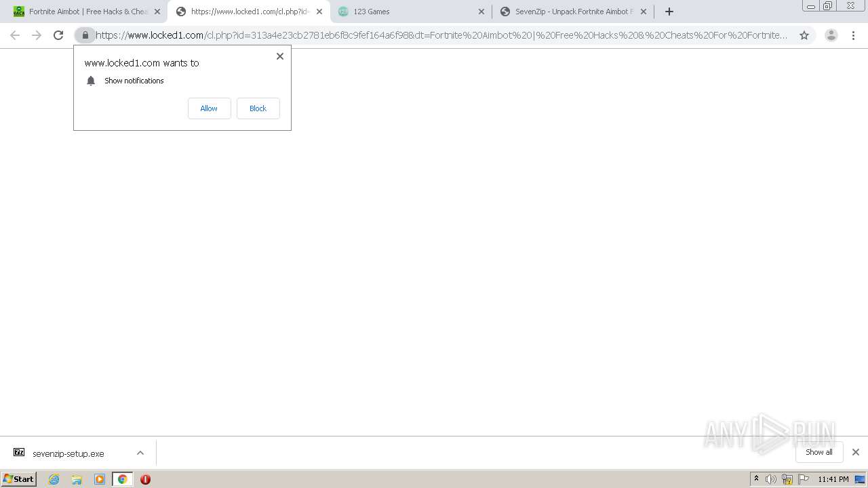Click the 7z file icon in downloads bar
868x488 pixels.
19,453
